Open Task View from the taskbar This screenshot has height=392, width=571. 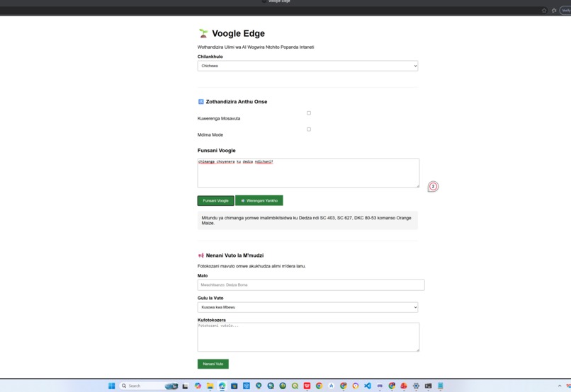185,386
